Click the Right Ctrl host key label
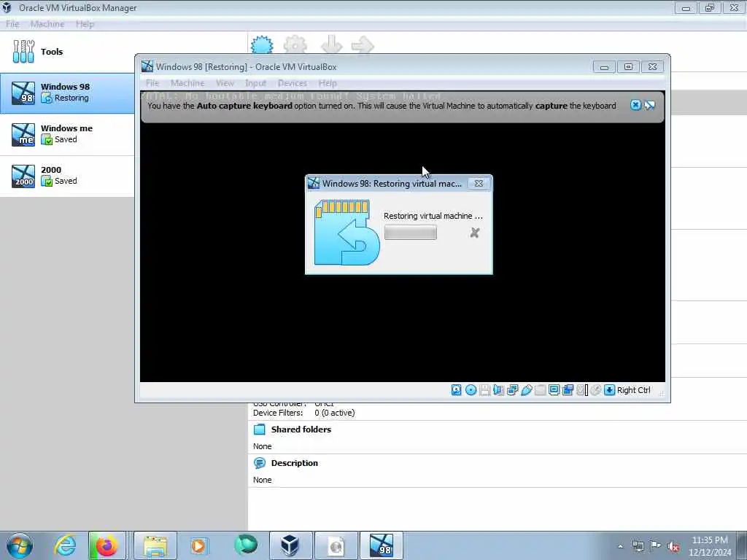 [x=634, y=390]
